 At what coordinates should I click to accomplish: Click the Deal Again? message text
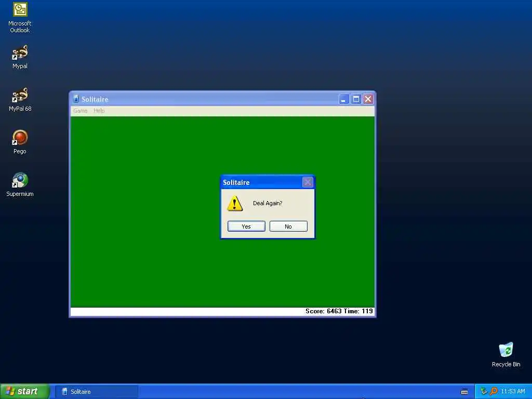[x=268, y=203]
